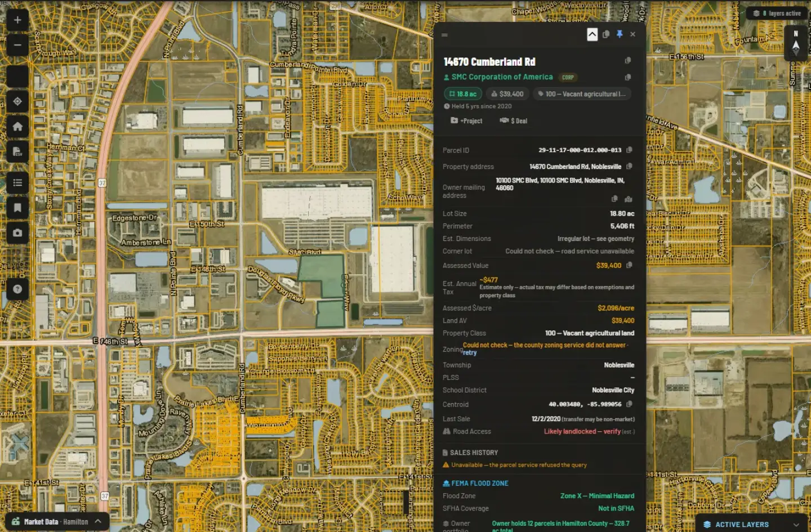Select the 18.8 ac chip
The width and height of the screenshot is (811, 532).
pos(463,94)
